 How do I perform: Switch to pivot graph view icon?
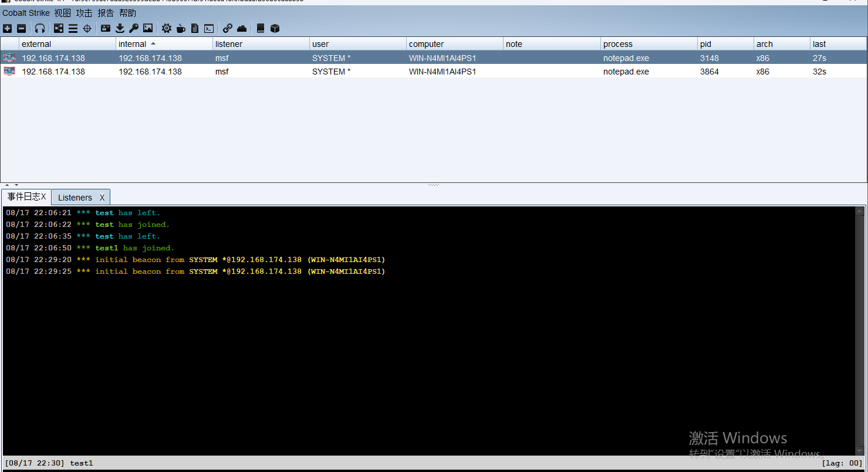[x=59, y=28]
